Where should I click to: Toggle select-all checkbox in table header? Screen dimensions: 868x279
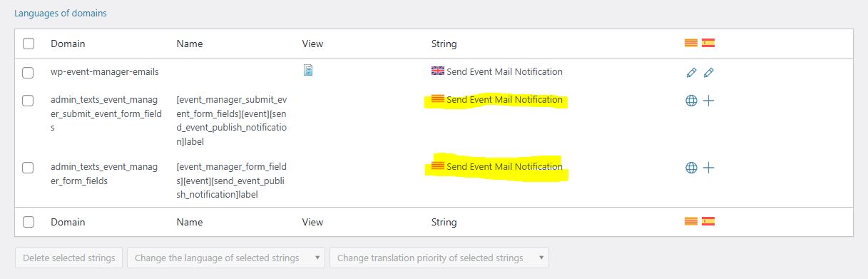point(29,44)
